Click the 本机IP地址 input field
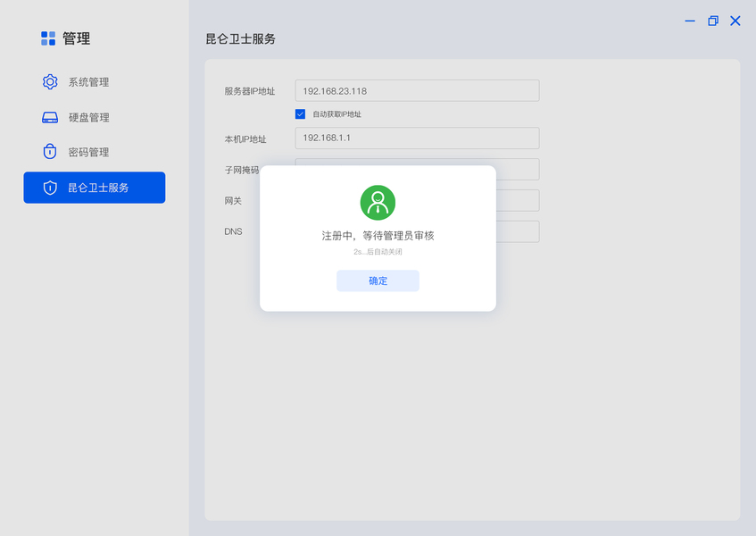Screen dimensions: 756x536 (x=417, y=138)
